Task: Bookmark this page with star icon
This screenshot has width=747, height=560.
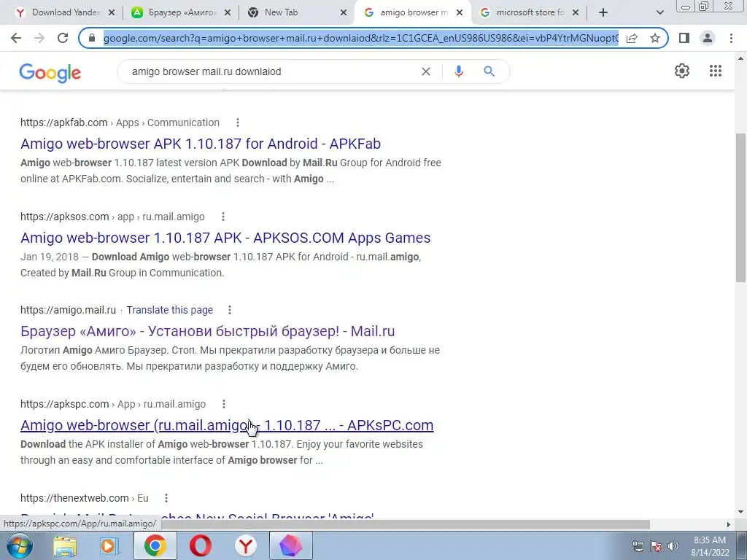Action: click(x=655, y=38)
